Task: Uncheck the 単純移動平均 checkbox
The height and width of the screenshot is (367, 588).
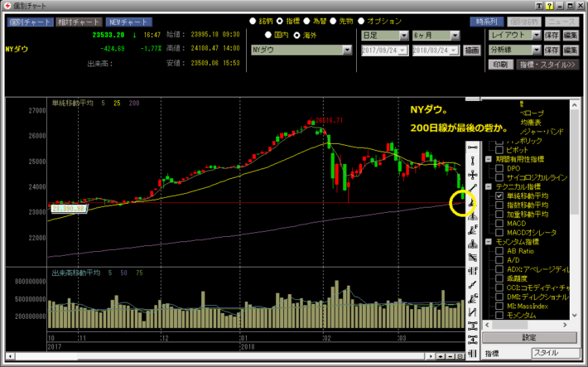Action: click(x=499, y=196)
